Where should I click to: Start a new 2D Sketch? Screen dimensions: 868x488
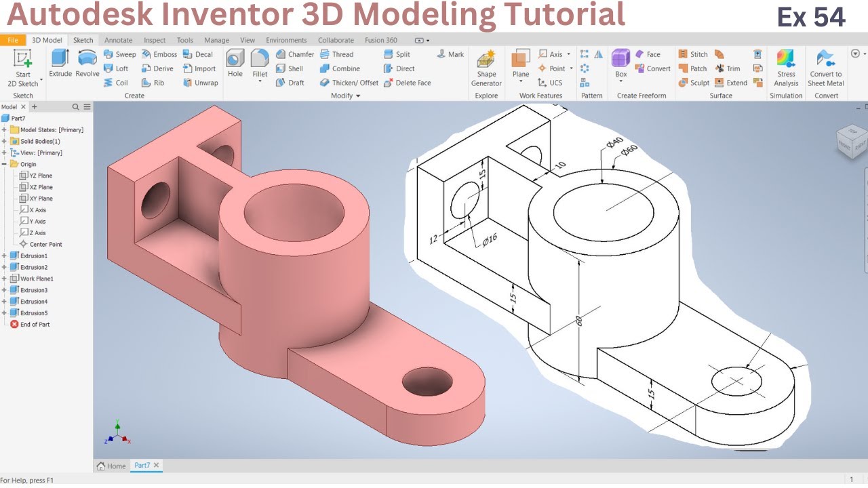coord(22,68)
